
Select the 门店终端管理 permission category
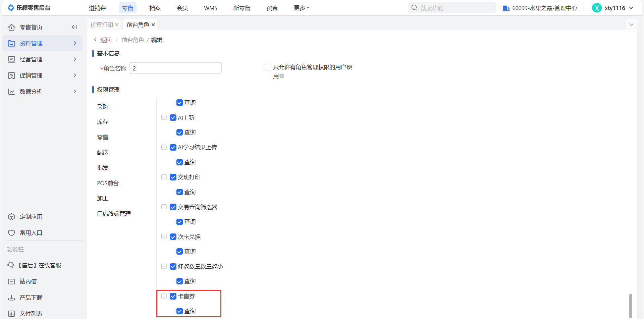[x=114, y=214]
